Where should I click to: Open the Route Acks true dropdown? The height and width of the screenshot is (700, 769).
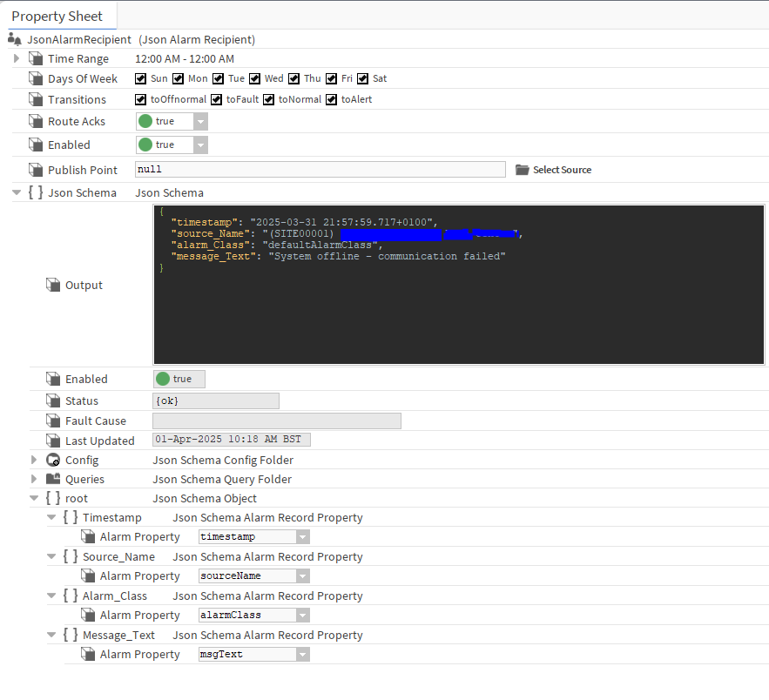tap(200, 121)
